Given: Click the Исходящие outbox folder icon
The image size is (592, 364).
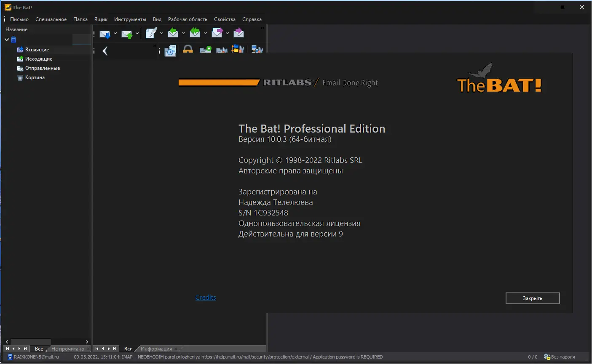Looking at the screenshot, I should point(20,59).
